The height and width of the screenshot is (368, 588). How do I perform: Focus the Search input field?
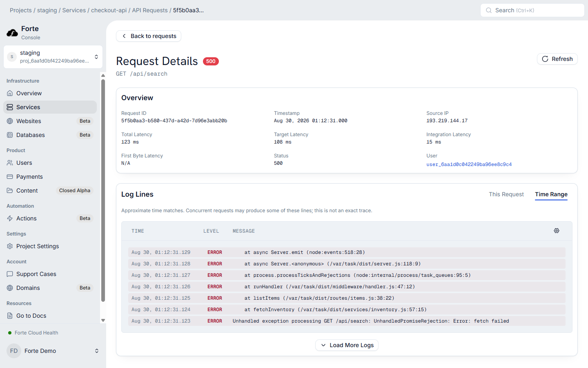click(x=532, y=10)
